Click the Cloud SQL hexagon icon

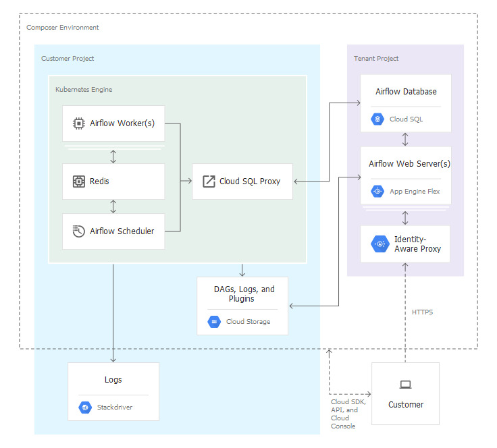click(x=377, y=119)
